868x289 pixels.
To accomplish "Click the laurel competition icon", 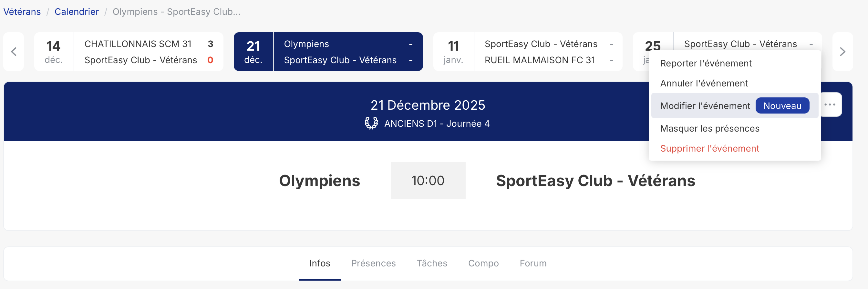I will [371, 124].
